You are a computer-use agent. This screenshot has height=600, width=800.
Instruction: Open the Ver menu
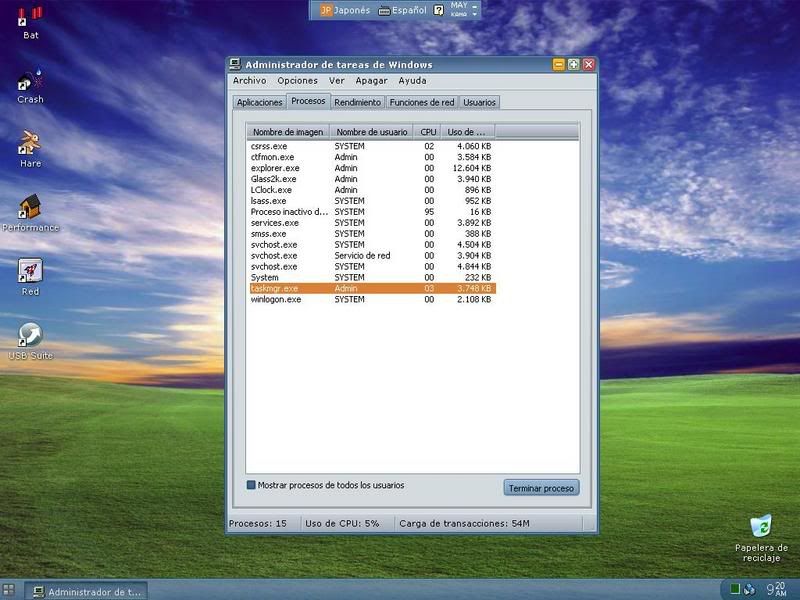(x=337, y=81)
